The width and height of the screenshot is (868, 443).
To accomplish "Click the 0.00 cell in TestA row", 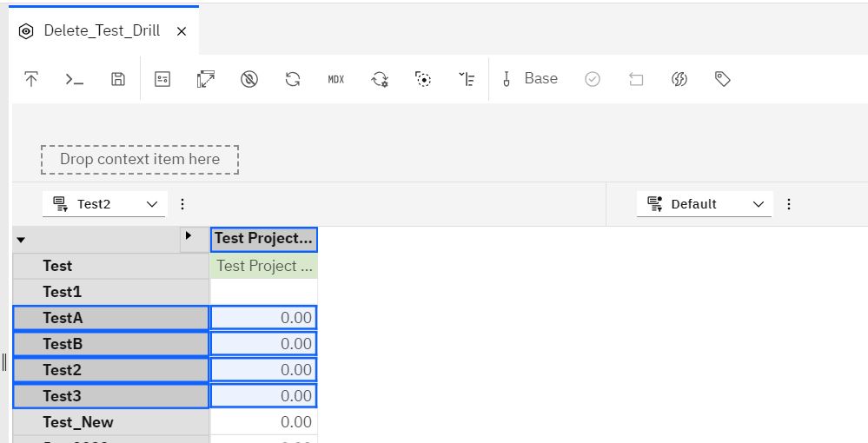I will coord(263,318).
